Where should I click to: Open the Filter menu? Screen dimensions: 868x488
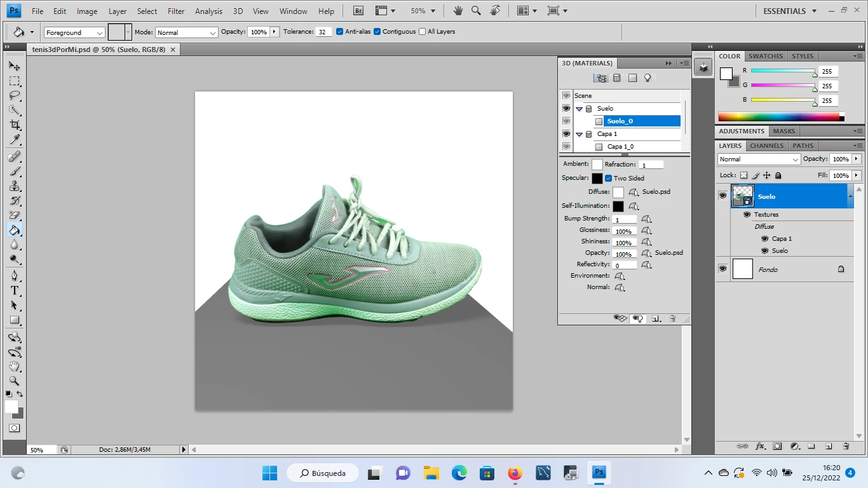click(176, 11)
